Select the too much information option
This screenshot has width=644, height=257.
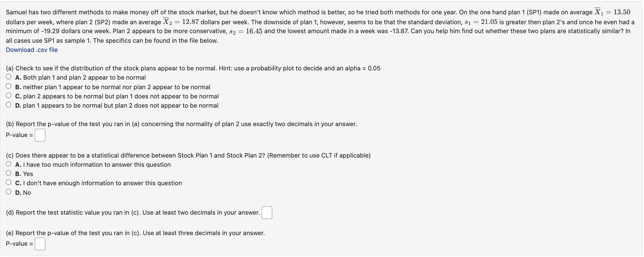[9, 164]
